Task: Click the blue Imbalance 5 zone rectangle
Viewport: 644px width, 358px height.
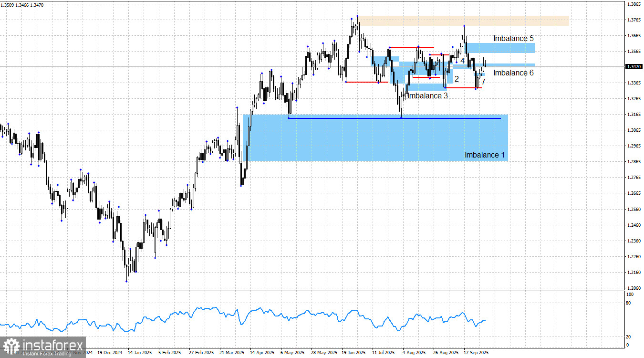Action: coord(500,48)
